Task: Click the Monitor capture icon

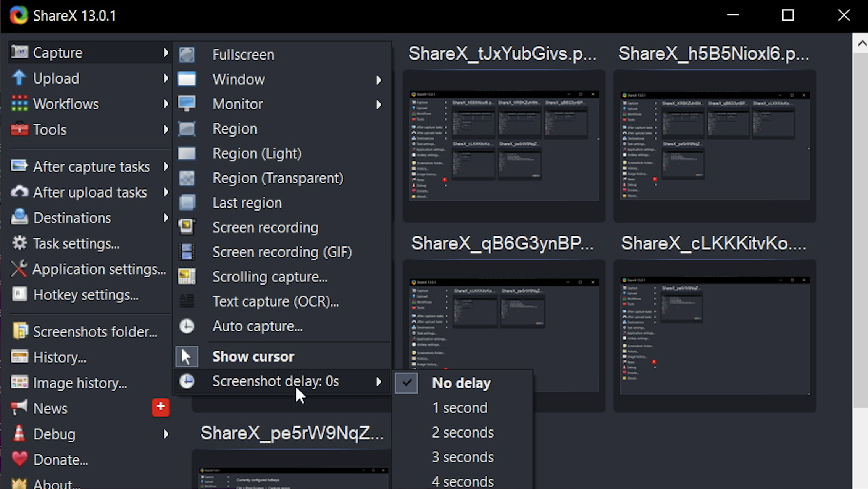Action: [187, 104]
